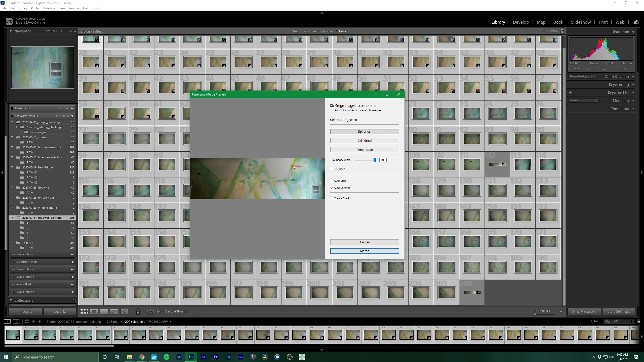Click the Merge button
644x362 pixels.
coord(365,251)
